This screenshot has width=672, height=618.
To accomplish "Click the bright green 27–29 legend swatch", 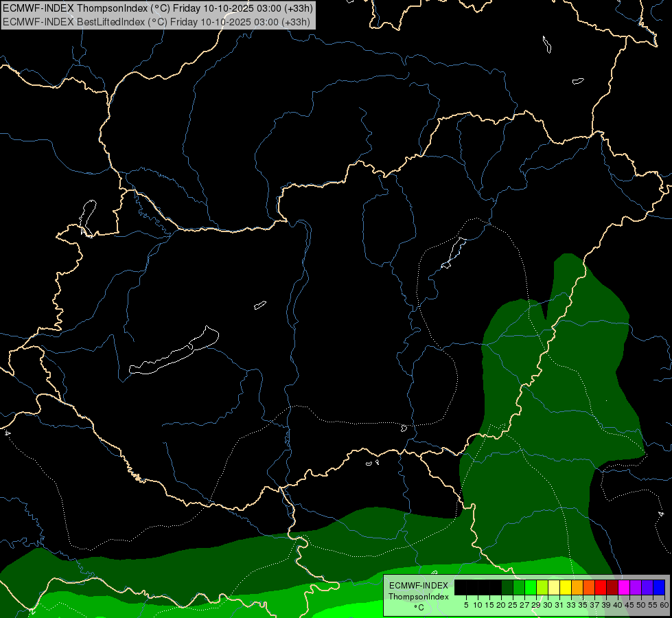I will coord(531,587).
